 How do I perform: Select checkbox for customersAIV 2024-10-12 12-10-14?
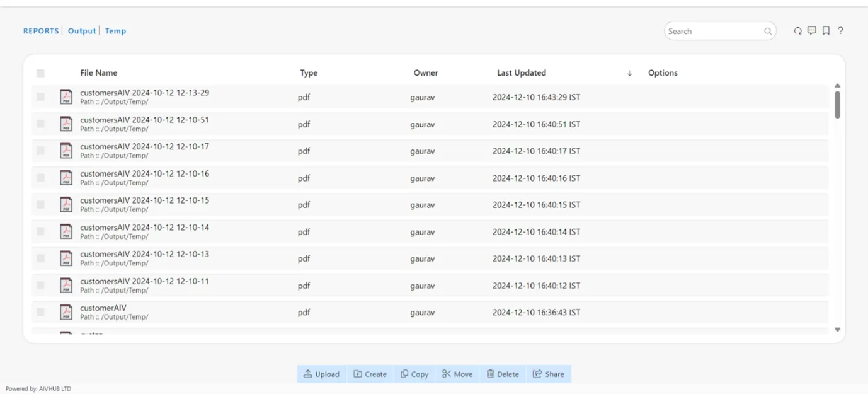tap(40, 231)
